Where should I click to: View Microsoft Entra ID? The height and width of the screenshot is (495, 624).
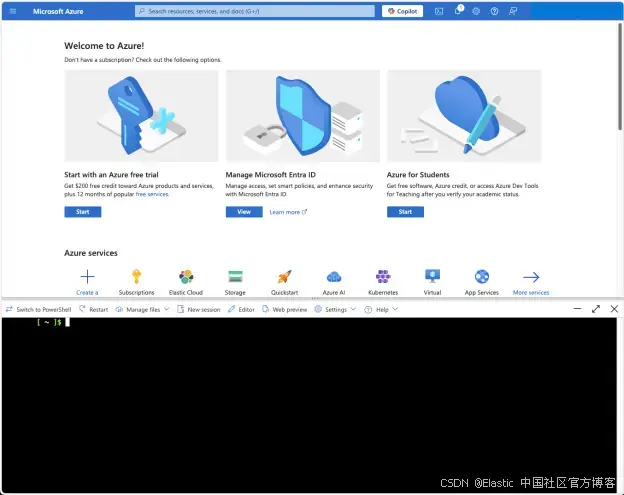coord(244,212)
